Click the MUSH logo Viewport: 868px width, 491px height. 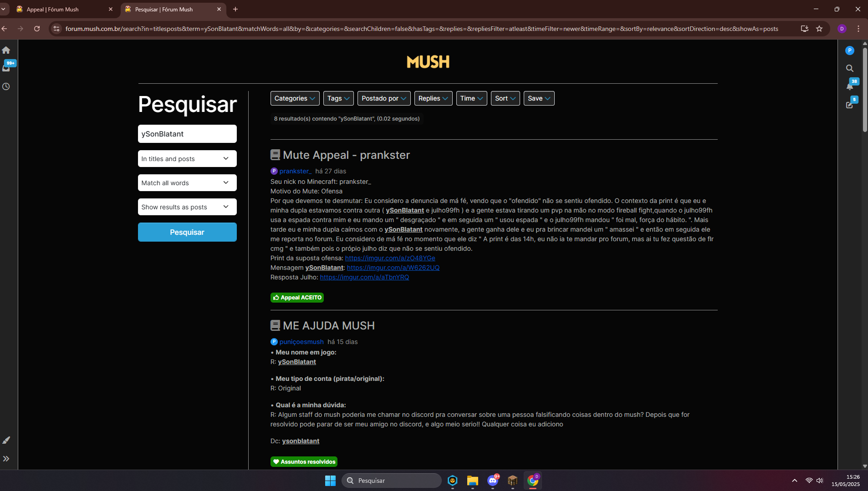[x=428, y=62]
